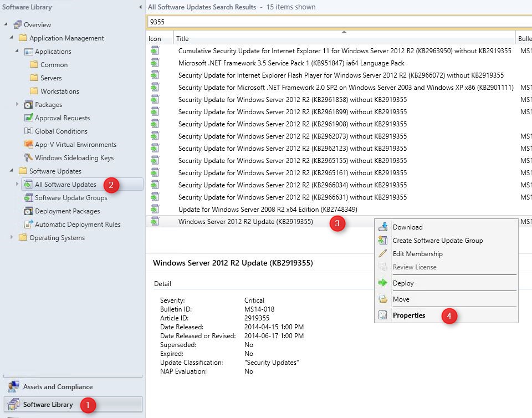Image resolution: width=532 pixels, height=418 pixels.
Task: Click the Deployment Packages icon
Action: pos(28,211)
